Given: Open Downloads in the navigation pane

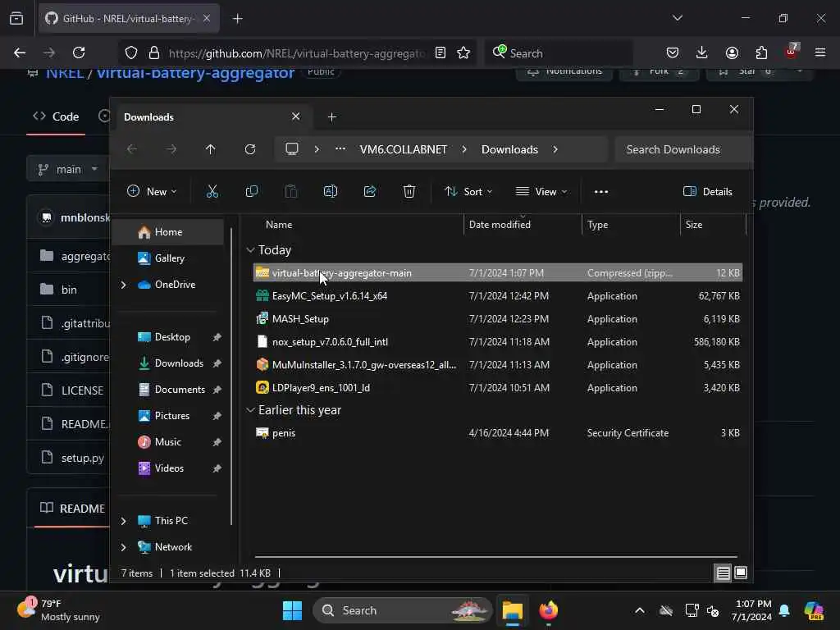Looking at the screenshot, I should [x=179, y=363].
